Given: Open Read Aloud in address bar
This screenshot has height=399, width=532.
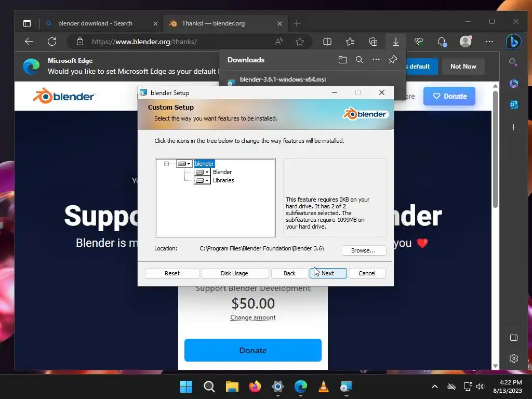Looking at the screenshot, I should coord(279,42).
